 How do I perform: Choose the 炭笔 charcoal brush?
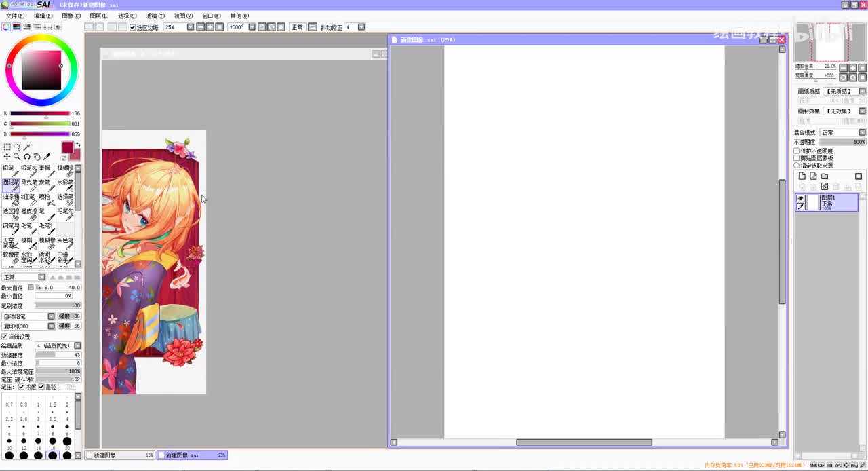tap(47, 186)
